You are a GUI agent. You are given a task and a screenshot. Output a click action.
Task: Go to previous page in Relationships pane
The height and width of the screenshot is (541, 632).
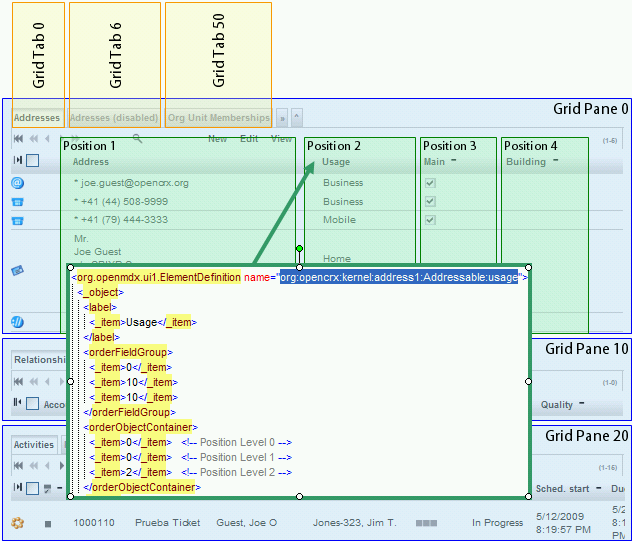click(x=48, y=381)
